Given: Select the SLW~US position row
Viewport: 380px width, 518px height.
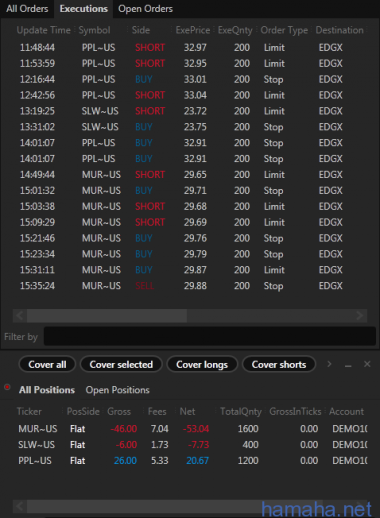Looking at the screenshot, I should 190,445.
